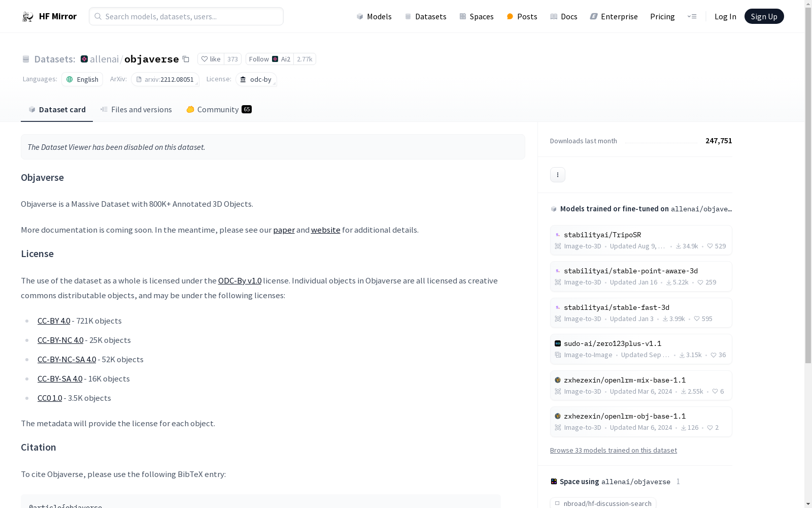Viewport: 812px width, 508px height.
Task: Expand the navigation more-options menu icon
Action: point(692,17)
